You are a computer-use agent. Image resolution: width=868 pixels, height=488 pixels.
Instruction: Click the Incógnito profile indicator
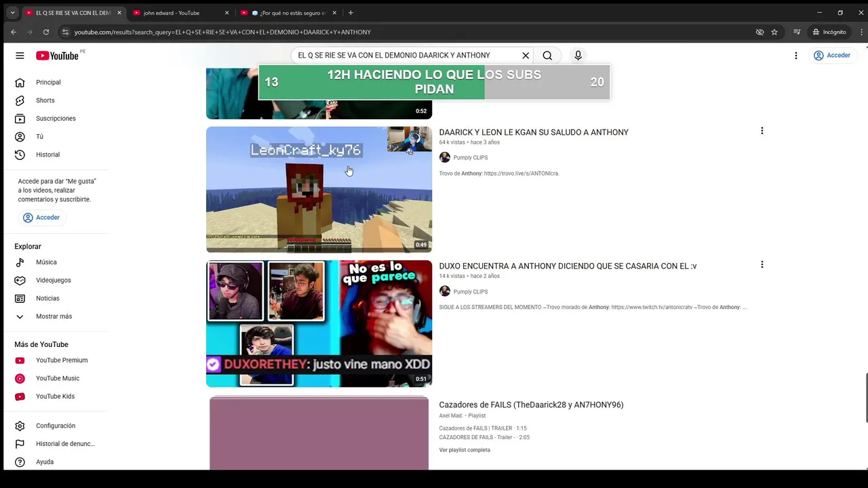(829, 32)
